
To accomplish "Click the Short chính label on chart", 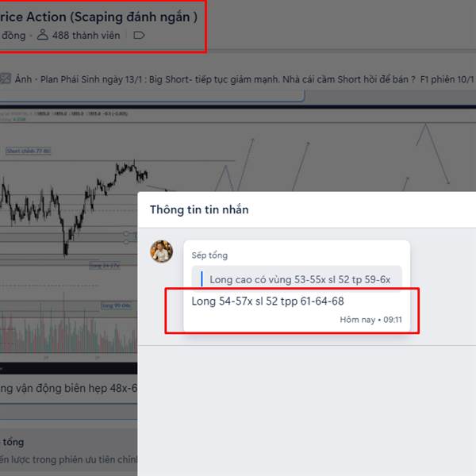I will pyautogui.click(x=29, y=151).
